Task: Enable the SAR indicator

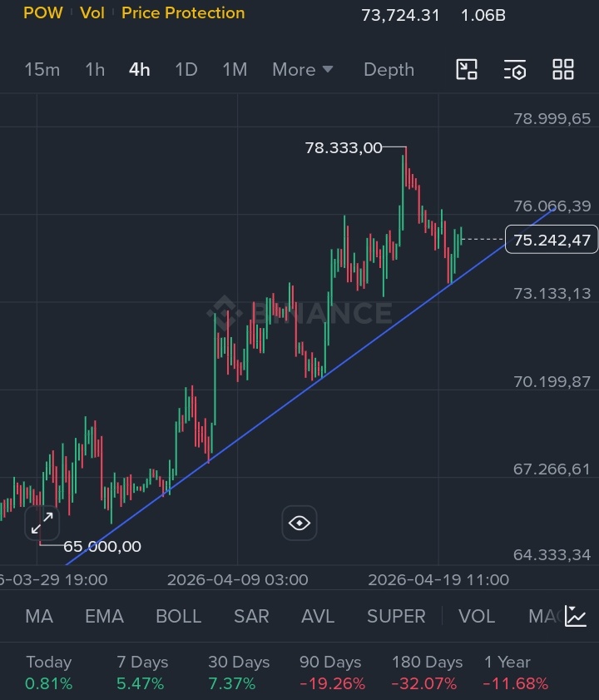Action: (x=251, y=617)
